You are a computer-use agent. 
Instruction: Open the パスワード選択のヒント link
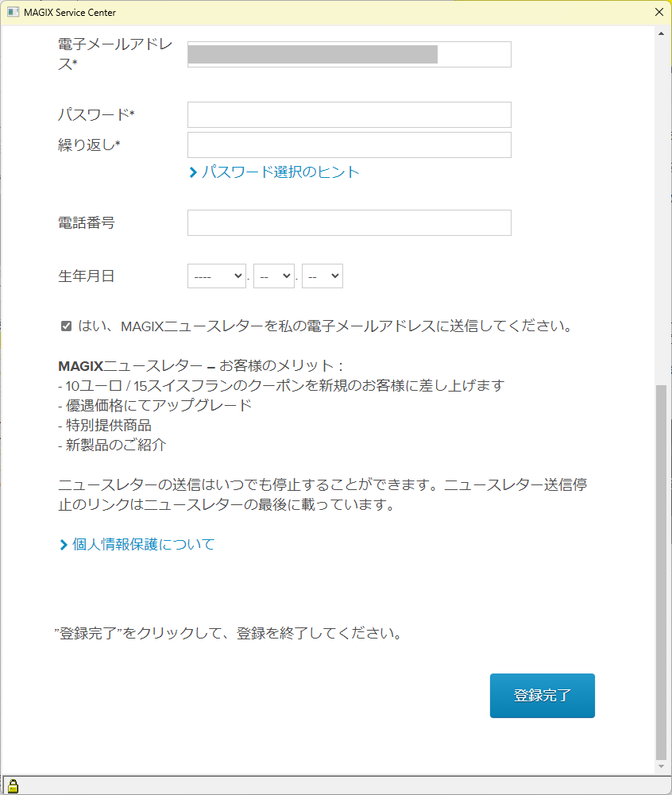tap(280, 172)
